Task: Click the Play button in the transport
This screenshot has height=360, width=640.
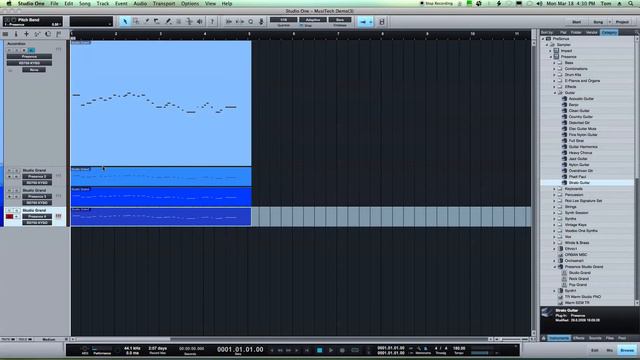Action: (331, 350)
